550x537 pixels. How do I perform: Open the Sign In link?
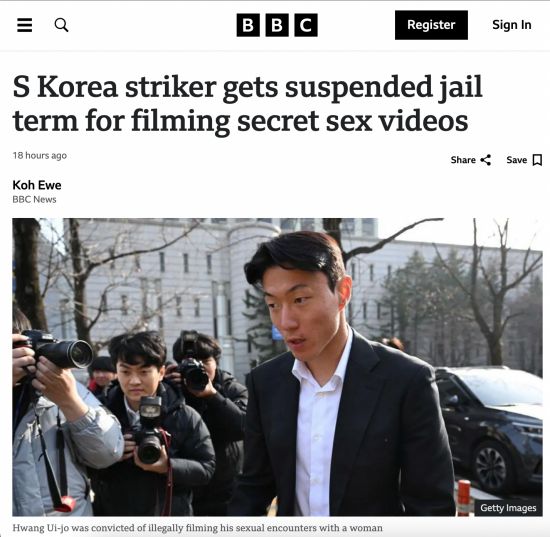click(x=511, y=25)
